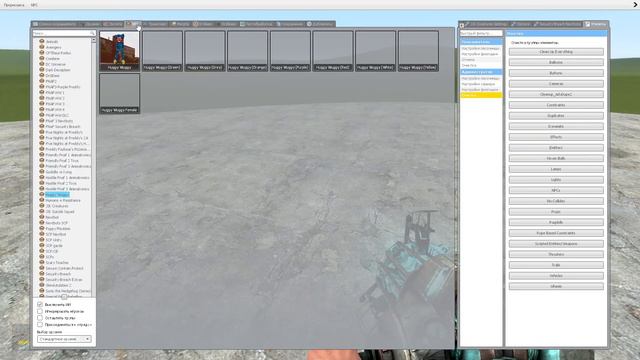Click the Rope Based Constraints button
640x360 pixels.
tap(556, 233)
